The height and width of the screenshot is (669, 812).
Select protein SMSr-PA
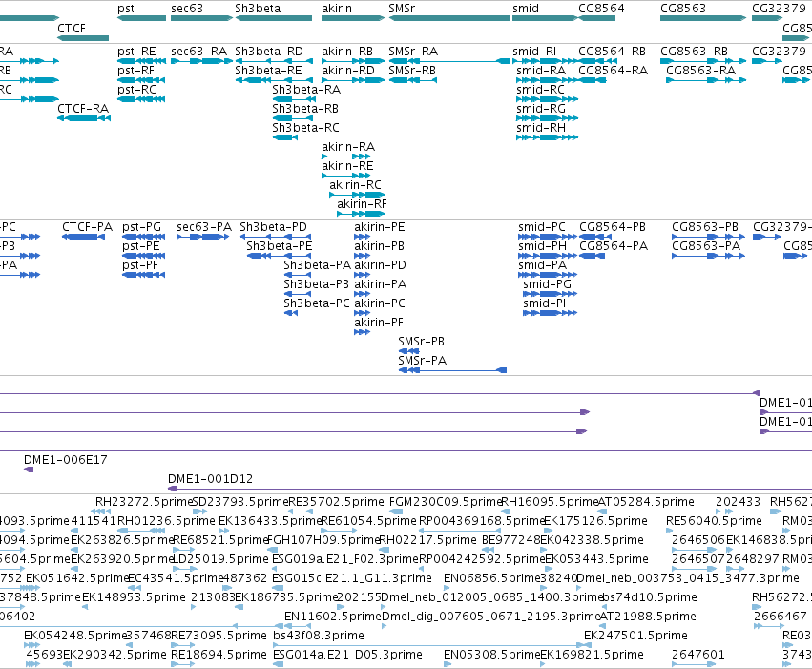tap(423, 361)
